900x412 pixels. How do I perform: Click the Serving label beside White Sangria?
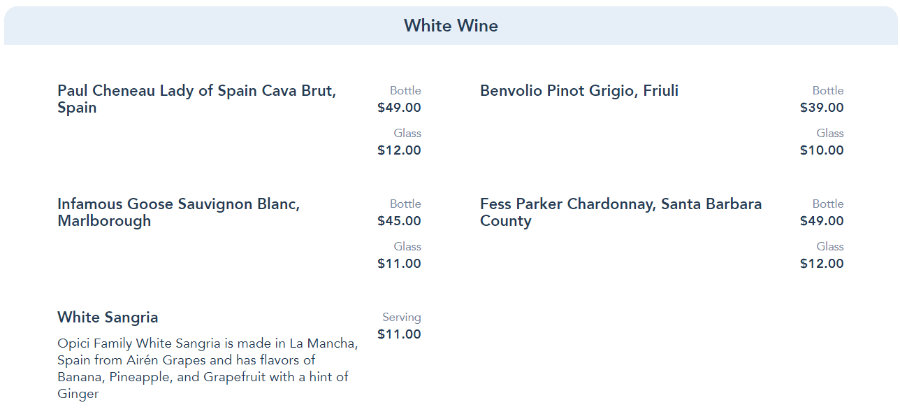click(402, 317)
